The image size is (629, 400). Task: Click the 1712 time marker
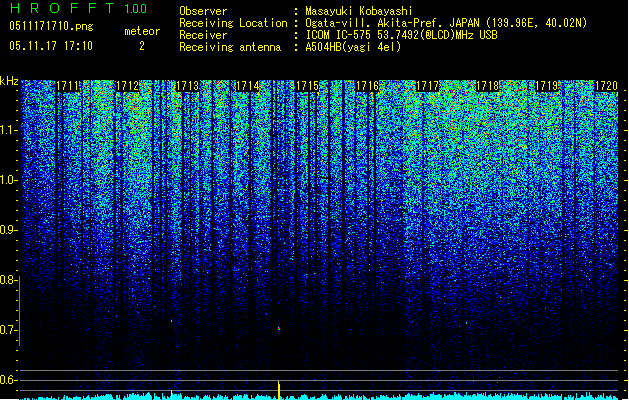[128, 86]
